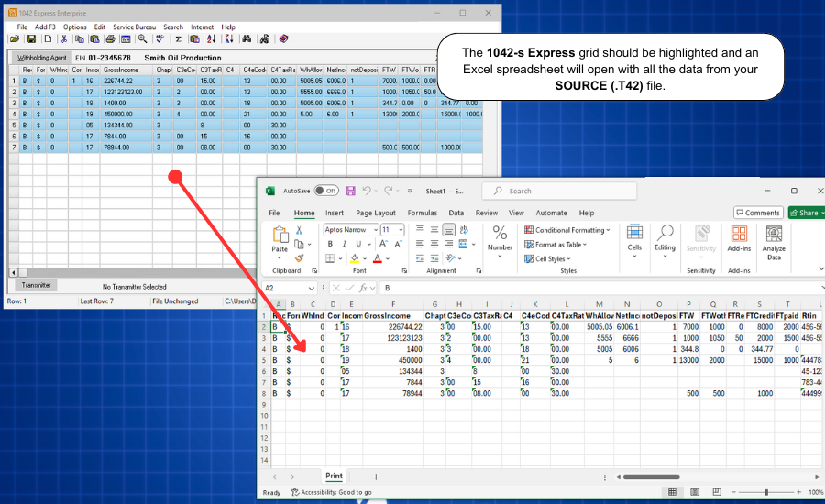Click the sum (Σ) icon in toolbar
This screenshot has width=825, height=504.
coord(178,39)
